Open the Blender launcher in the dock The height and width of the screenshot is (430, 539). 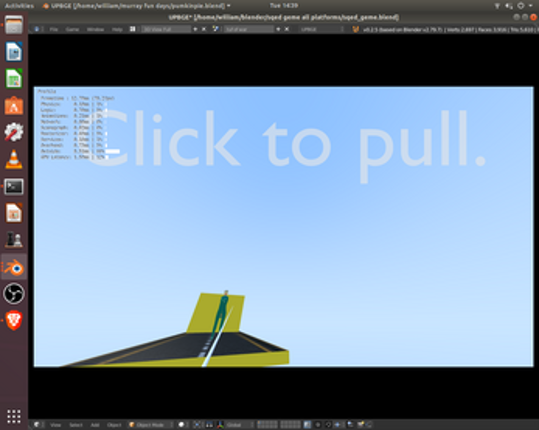tap(14, 267)
